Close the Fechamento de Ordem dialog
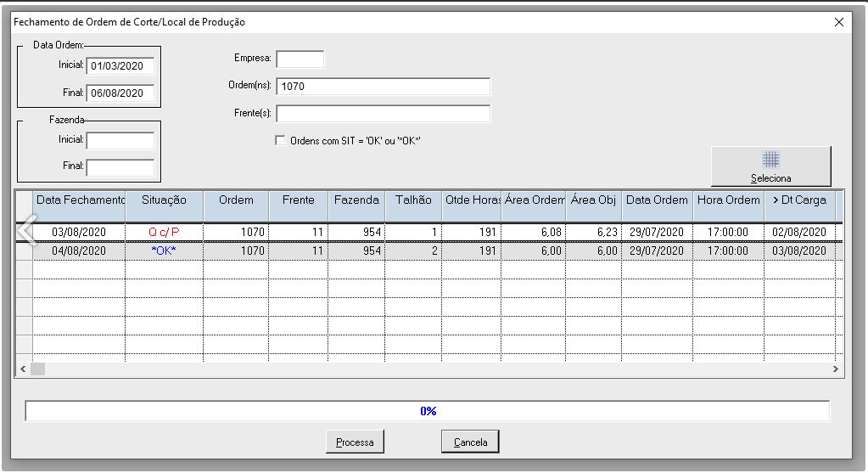Screen dimensions: 868x473 tap(838, 22)
